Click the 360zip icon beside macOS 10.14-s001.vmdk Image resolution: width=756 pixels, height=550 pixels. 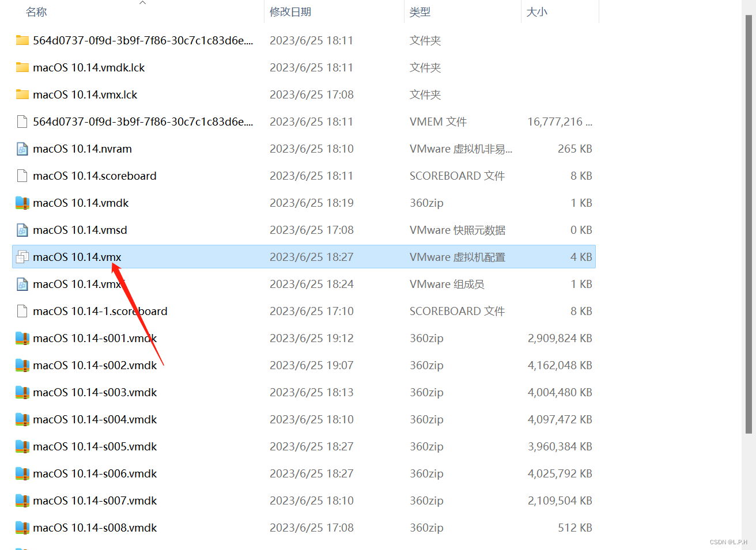coord(22,338)
